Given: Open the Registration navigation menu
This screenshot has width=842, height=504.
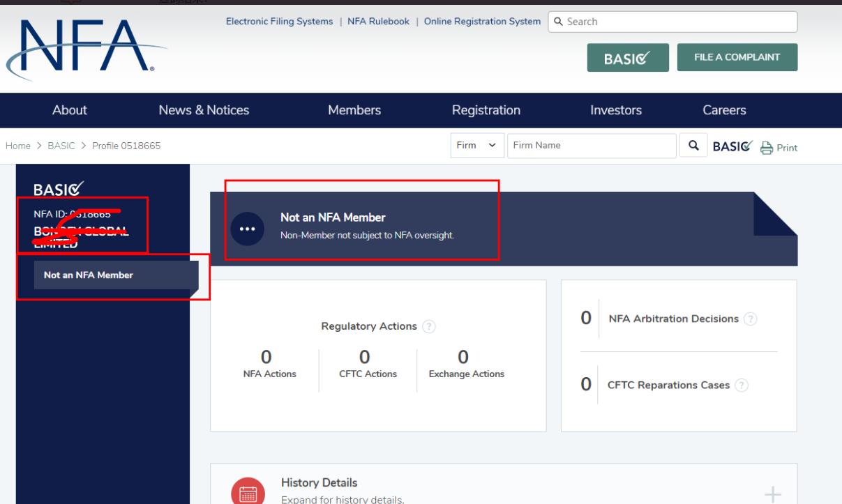Looking at the screenshot, I should [x=486, y=110].
